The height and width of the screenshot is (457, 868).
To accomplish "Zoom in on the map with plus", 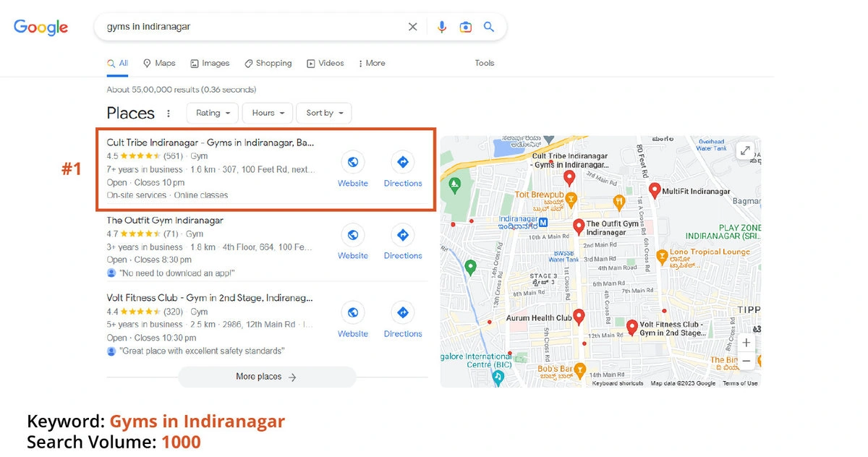I will 746,343.
